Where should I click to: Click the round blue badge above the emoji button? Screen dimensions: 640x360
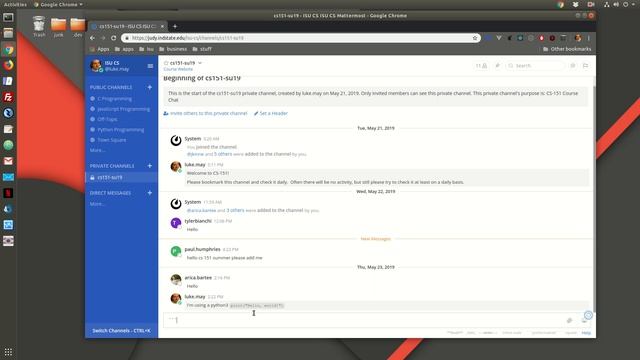588,315
